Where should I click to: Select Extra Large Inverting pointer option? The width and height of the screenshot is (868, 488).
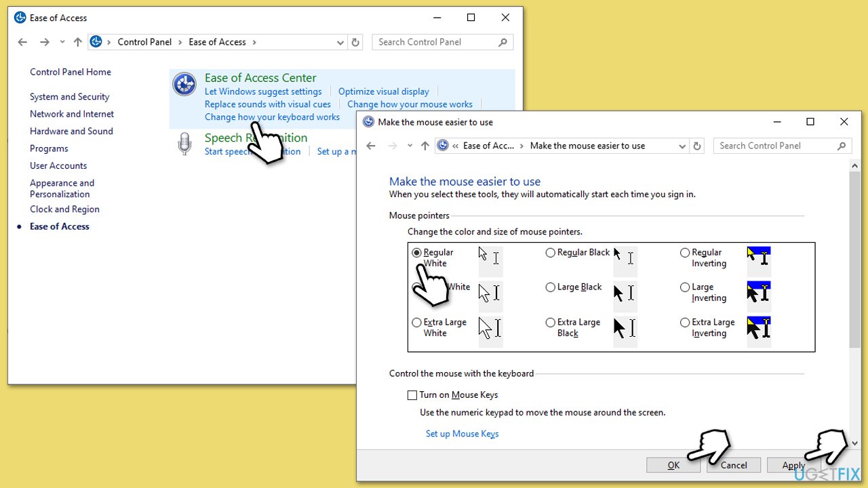coord(685,323)
